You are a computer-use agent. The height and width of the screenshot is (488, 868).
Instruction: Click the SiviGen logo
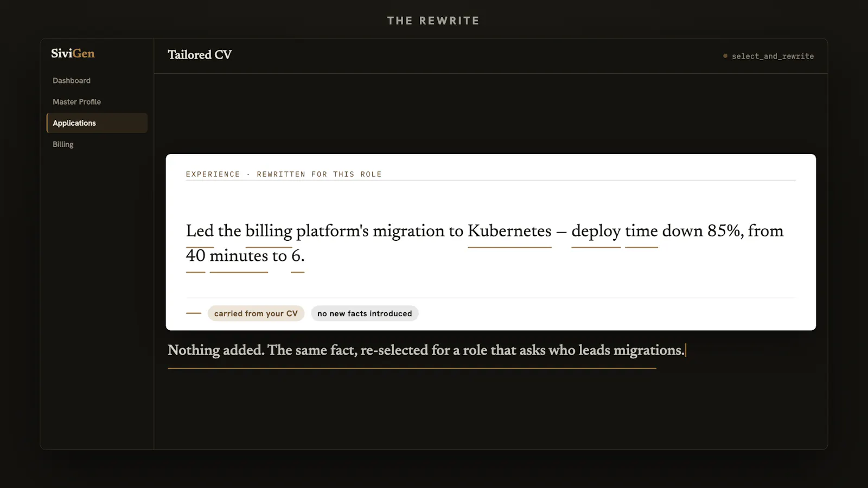73,53
